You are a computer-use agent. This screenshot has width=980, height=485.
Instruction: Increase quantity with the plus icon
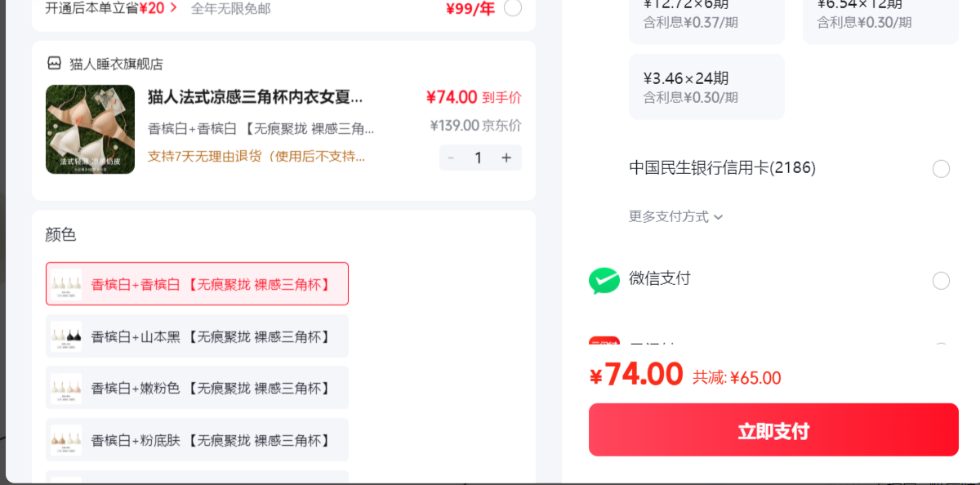506,158
